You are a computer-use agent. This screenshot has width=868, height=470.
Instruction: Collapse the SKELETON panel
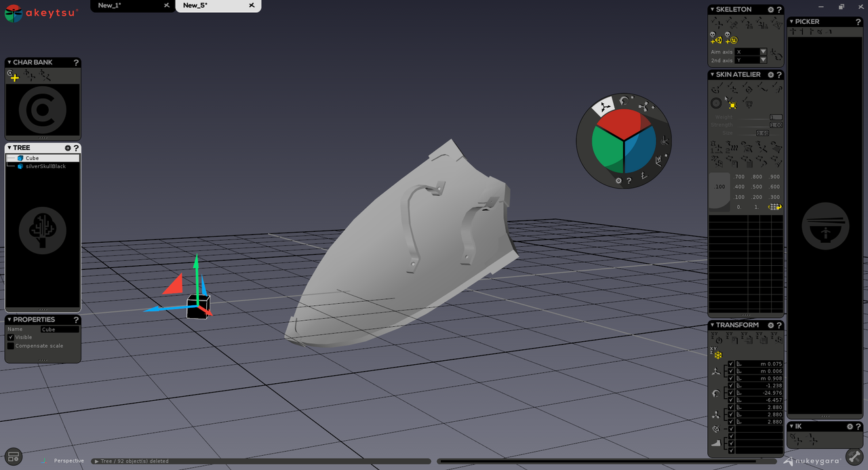click(712, 9)
